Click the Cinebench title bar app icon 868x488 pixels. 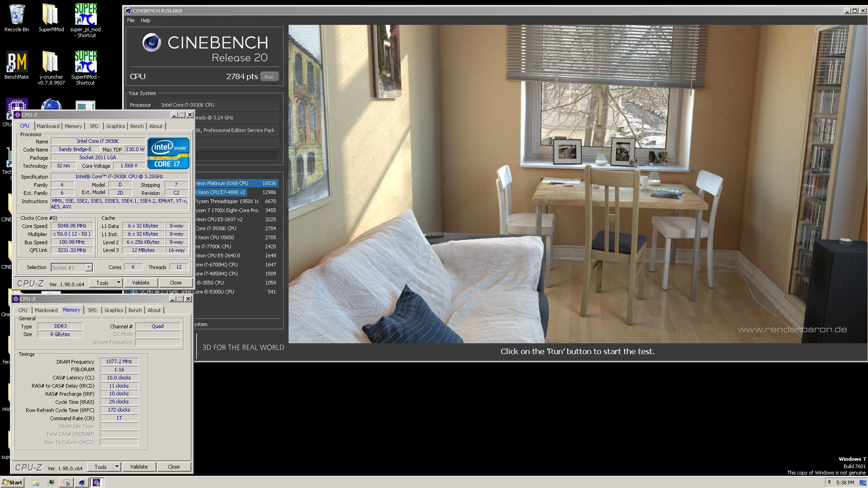[x=128, y=11]
